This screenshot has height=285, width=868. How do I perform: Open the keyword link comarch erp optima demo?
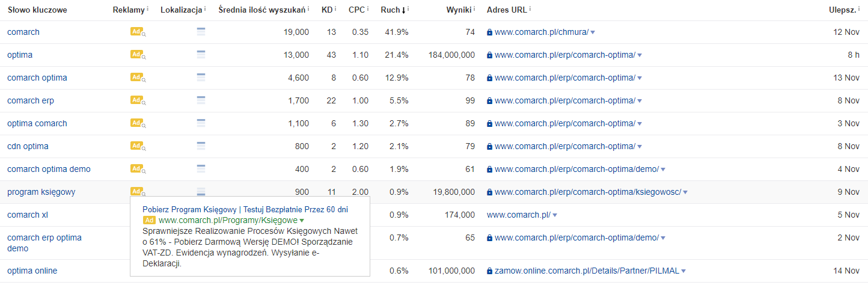(x=44, y=243)
